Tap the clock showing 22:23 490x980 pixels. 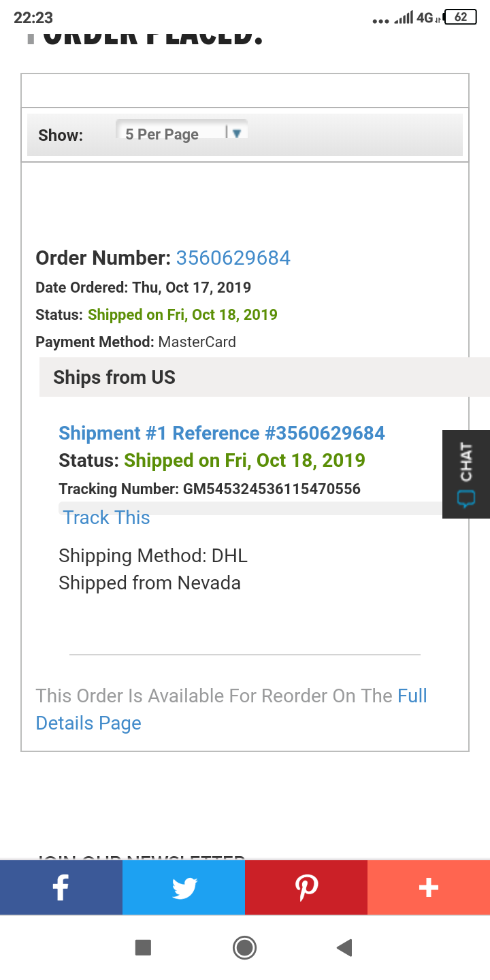click(x=33, y=18)
